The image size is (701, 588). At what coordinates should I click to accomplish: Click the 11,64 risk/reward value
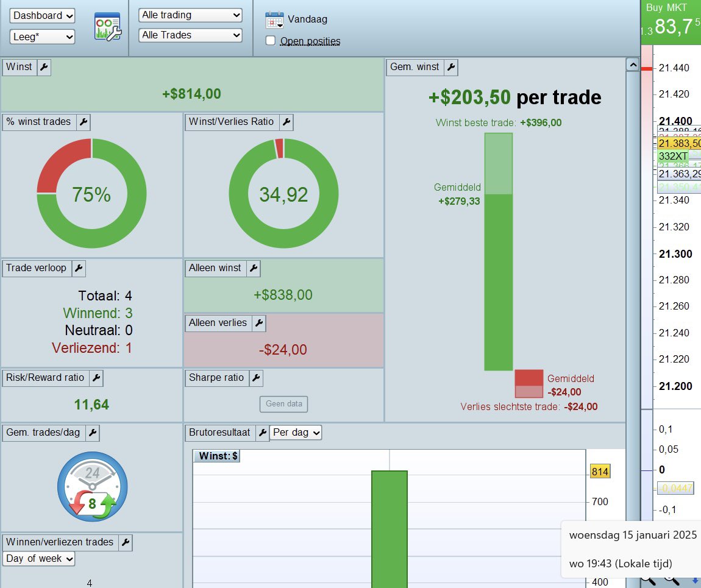click(x=91, y=405)
